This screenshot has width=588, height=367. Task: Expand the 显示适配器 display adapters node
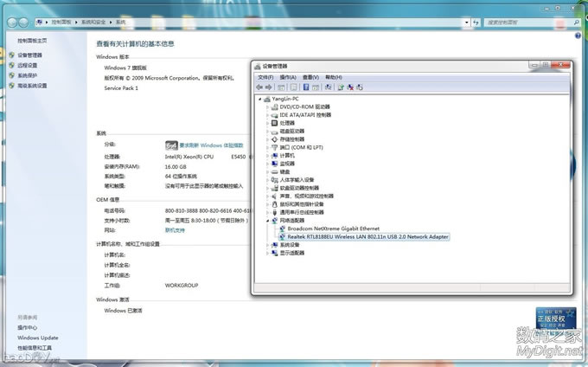(268, 253)
